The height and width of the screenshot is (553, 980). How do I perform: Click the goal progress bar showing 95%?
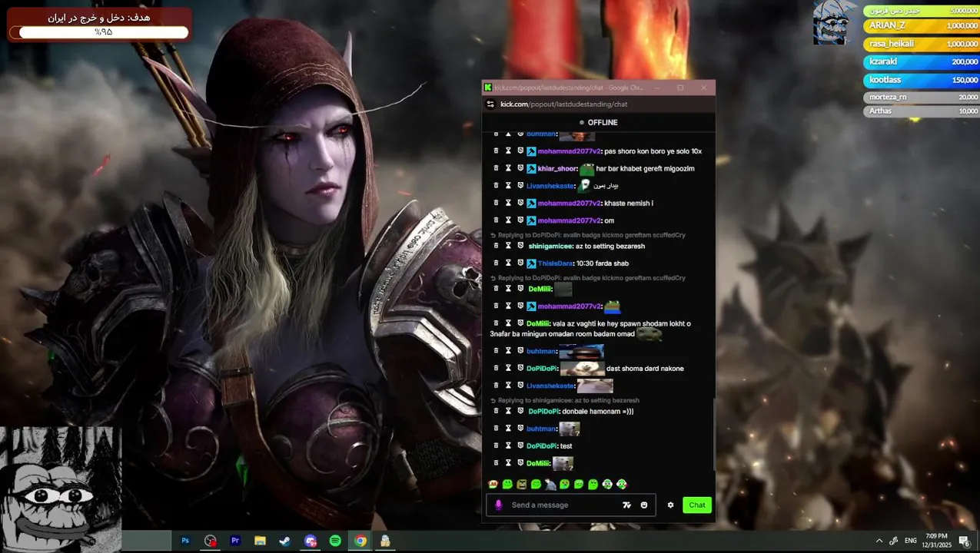pos(103,32)
